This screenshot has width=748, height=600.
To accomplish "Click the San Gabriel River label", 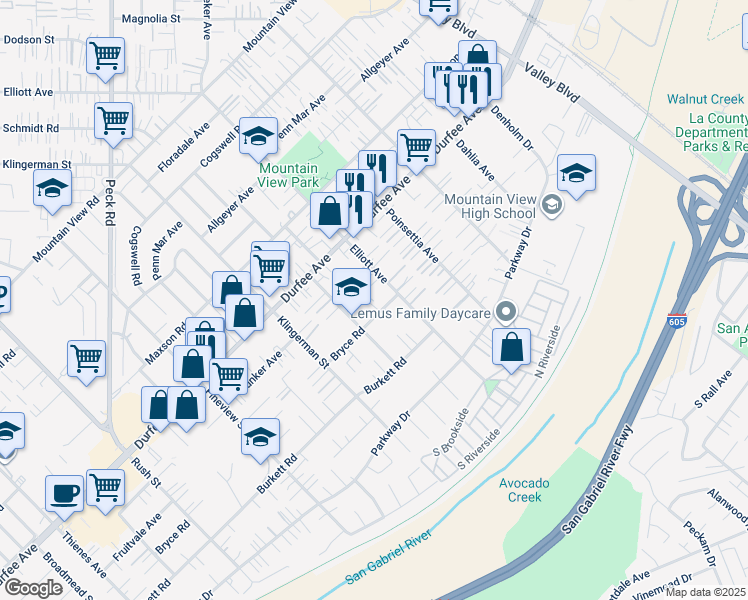I will [x=388, y=557].
